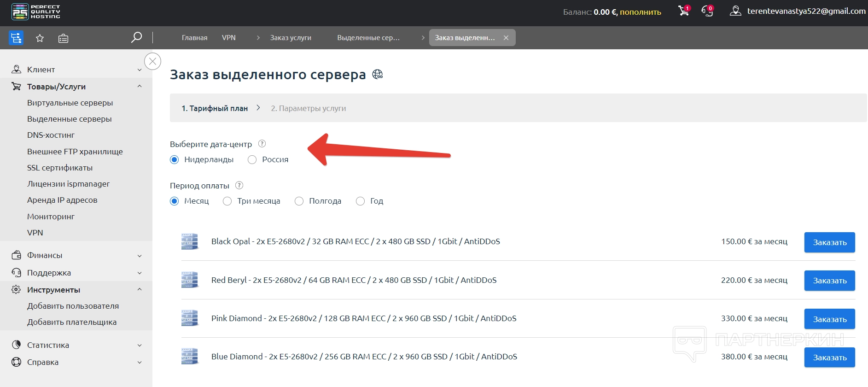Open the terentevanastya522@gmail.com account menu
This screenshot has width=868, height=387.
pos(806,11)
